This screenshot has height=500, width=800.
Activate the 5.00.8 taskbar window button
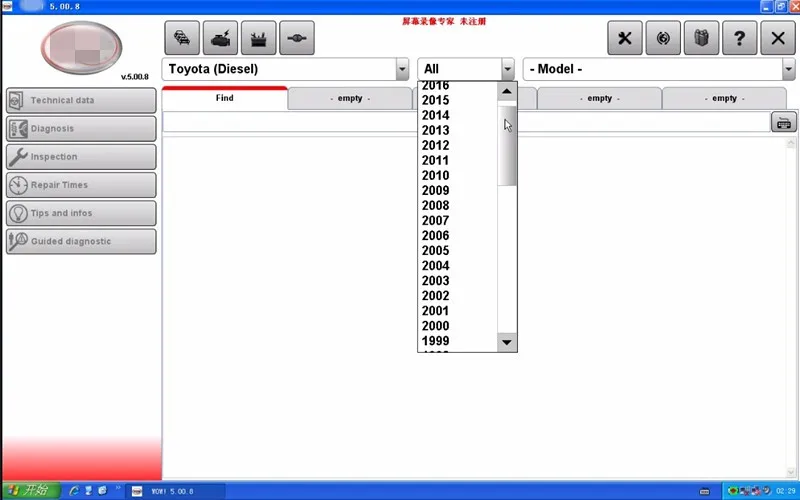pos(175,491)
